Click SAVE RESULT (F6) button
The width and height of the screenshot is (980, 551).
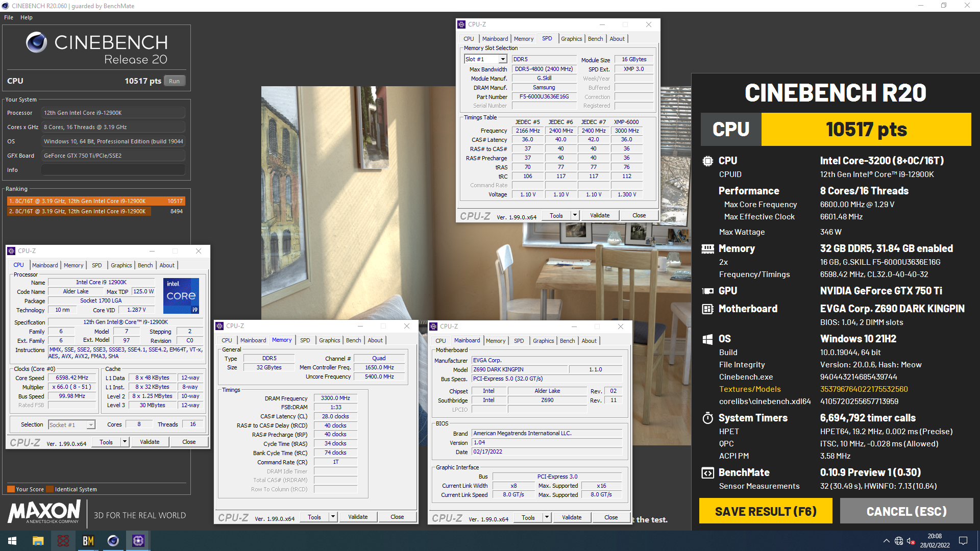click(766, 511)
